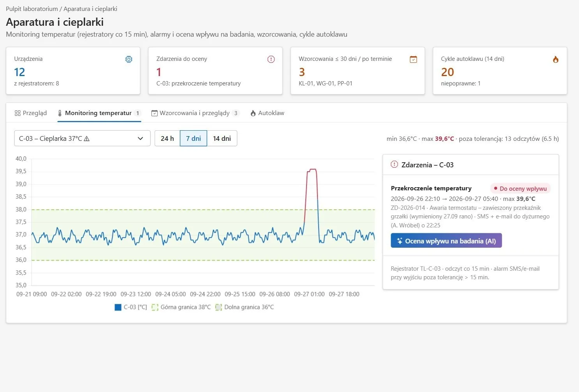Click the Aparatura i cieplarki breadcrumb item

90,9
